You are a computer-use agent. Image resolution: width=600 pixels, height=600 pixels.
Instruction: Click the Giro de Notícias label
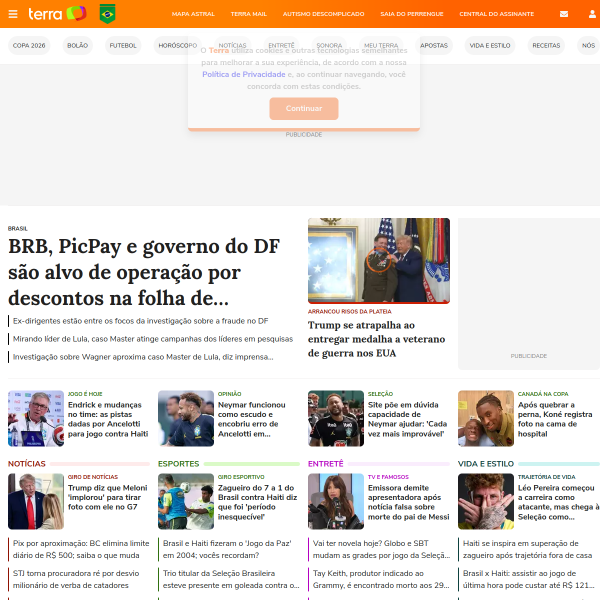(93, 477)
